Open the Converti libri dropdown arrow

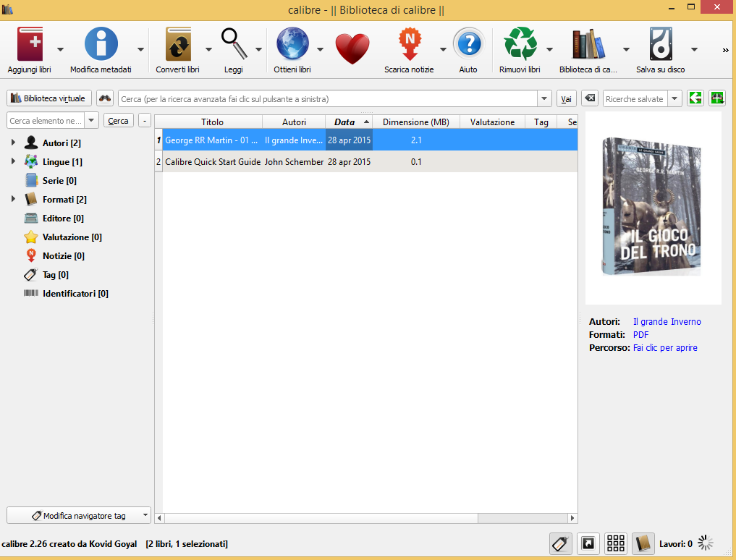pyautogui.click(x=208, y=49)
